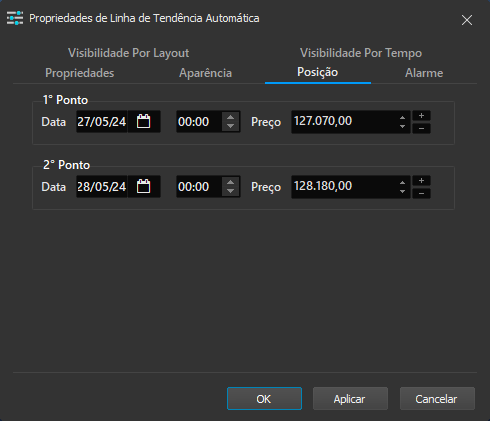Click the Aplicar button
Screen dimensions: 490x421
click(350, 399)
